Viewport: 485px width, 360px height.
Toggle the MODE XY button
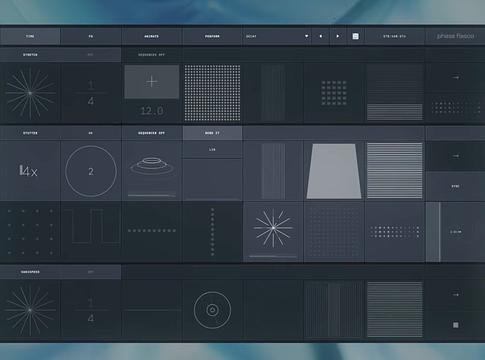[x=212, y=133]
